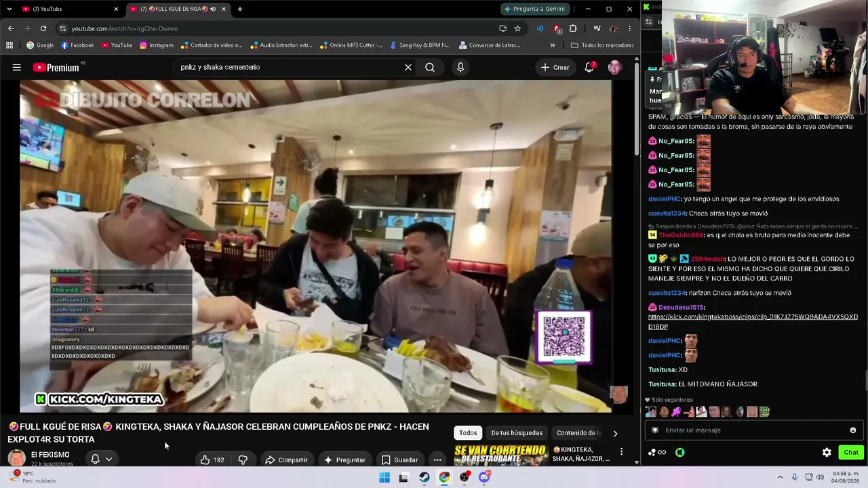Viewport: 868px width, 488px height.
Task: Click the El FEKISMO channel avatar
Action: (16, 459)
